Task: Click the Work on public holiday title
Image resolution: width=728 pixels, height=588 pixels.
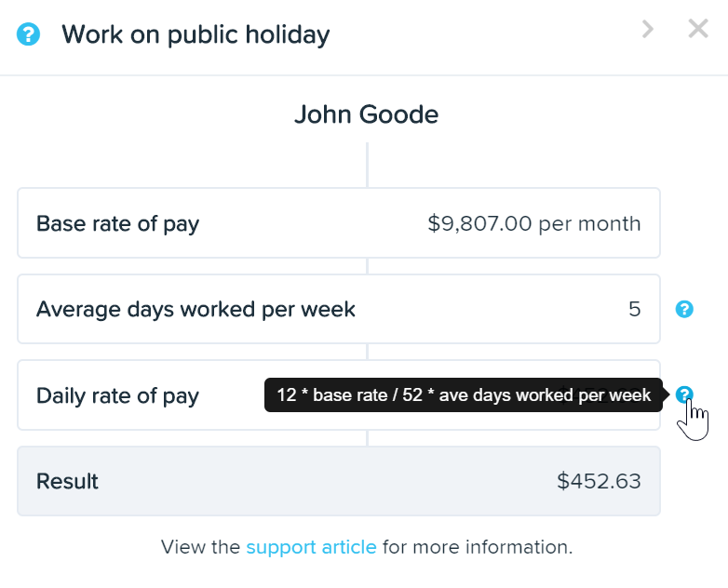Action: click(195, 34)
